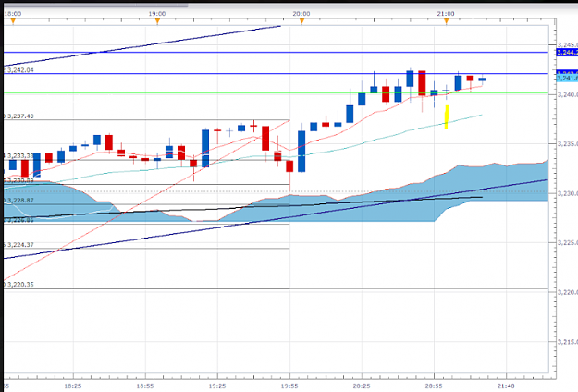
Task: Click the 19:00 label on top time axis
Action: point(157,14)
